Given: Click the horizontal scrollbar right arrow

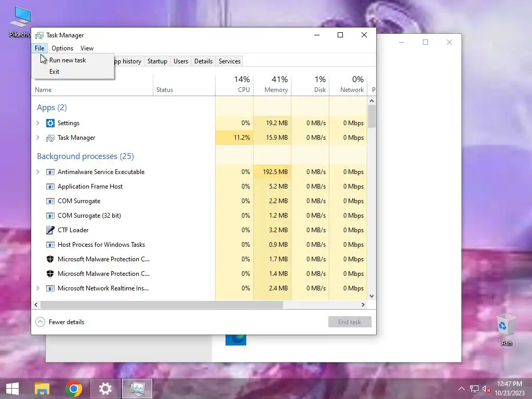Looking at the screenshot, I should [363, 304].
